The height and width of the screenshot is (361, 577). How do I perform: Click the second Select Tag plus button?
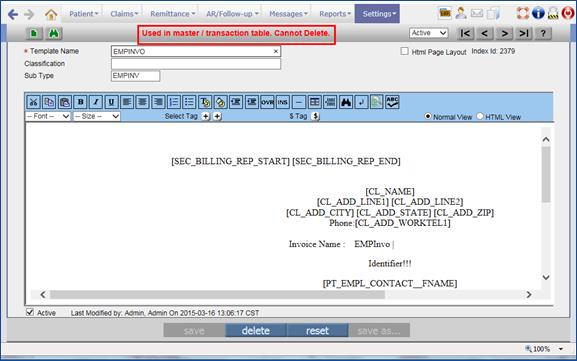pos(217,116)
